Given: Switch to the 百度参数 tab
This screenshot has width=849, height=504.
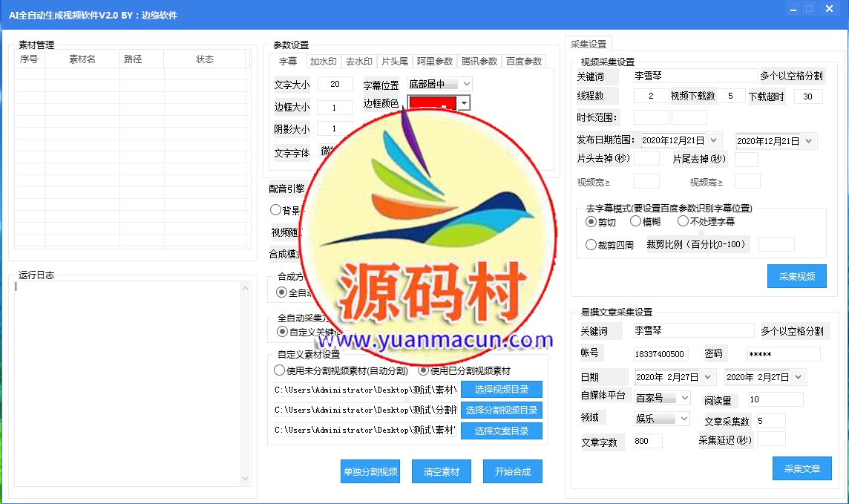Looking at the screenshot, I should pos(524,62).
